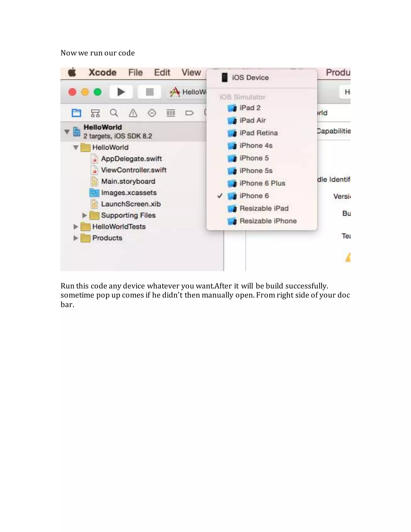Click the Run (play) button

pos(121,92)
